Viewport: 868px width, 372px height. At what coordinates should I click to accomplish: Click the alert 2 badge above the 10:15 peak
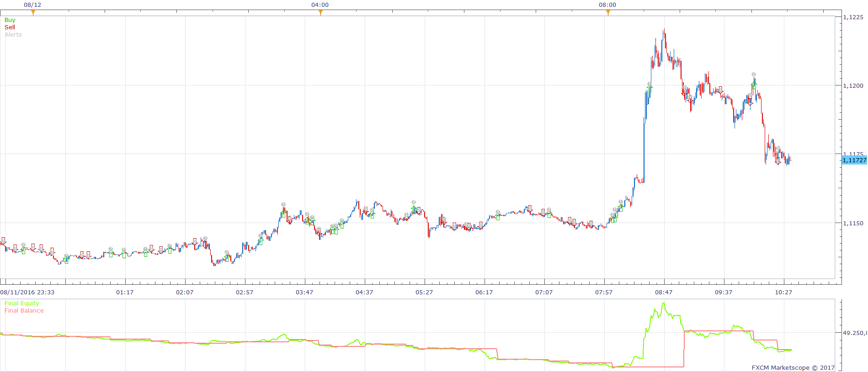click(x=754, y=74)
